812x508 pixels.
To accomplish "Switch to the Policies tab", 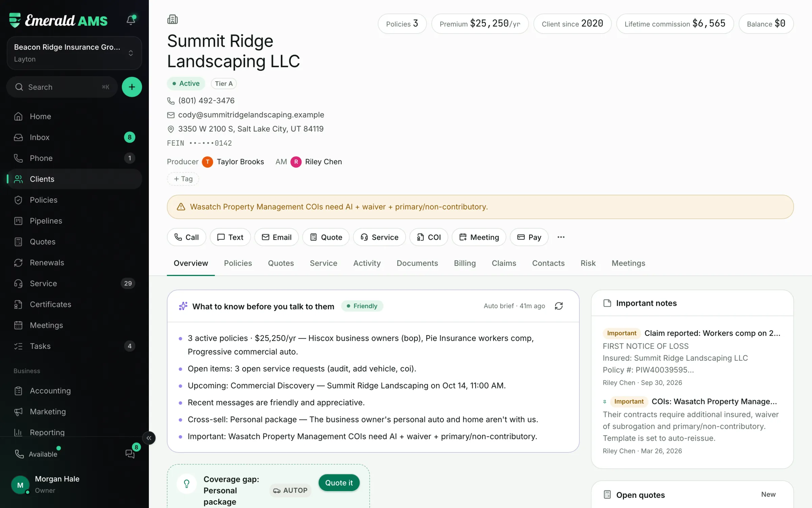I will [238, 263].
